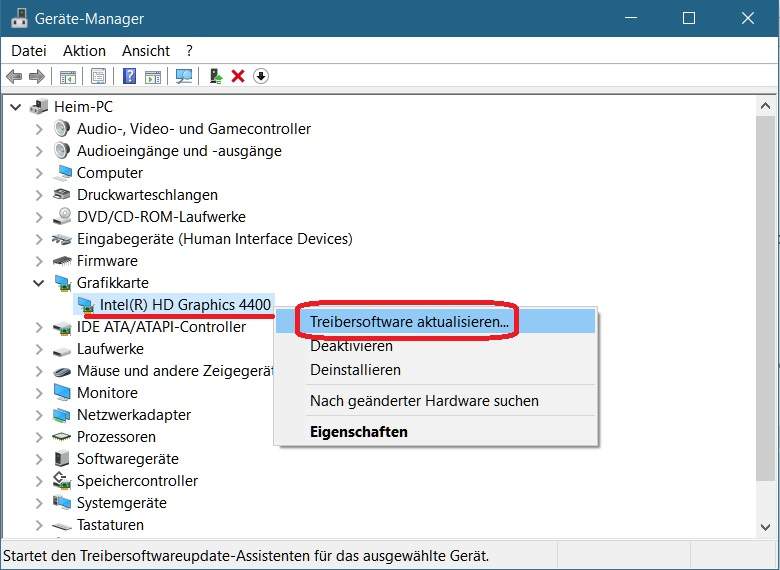Open Help via the blue question-mark icon
780x570 pixels.
tap(129, 76)
